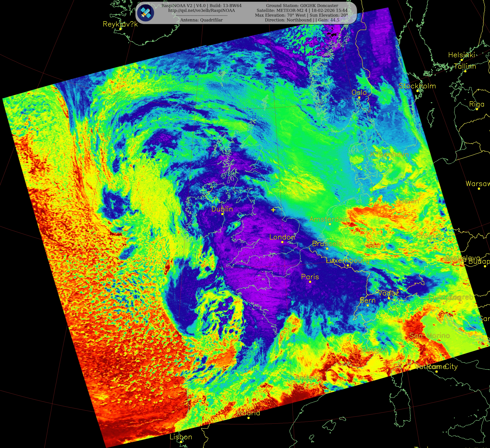The image size is (490, 448).
Task: Click the Oslo city marker dot
Action: 359,97
